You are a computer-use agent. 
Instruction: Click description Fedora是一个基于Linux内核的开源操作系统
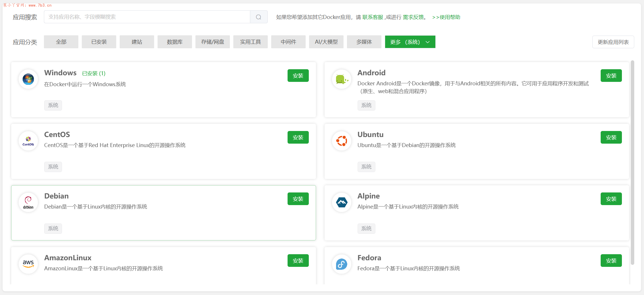[x=409, y=268]
